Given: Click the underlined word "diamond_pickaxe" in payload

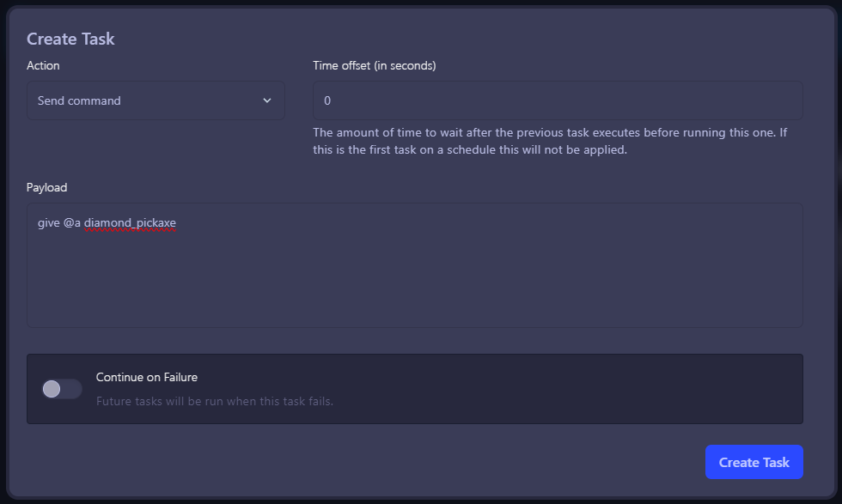Looking at the screenshot, I should 130,223.
